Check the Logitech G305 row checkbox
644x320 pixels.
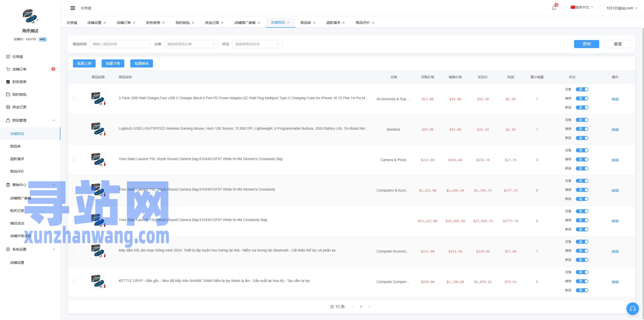(x=74, y=129)
